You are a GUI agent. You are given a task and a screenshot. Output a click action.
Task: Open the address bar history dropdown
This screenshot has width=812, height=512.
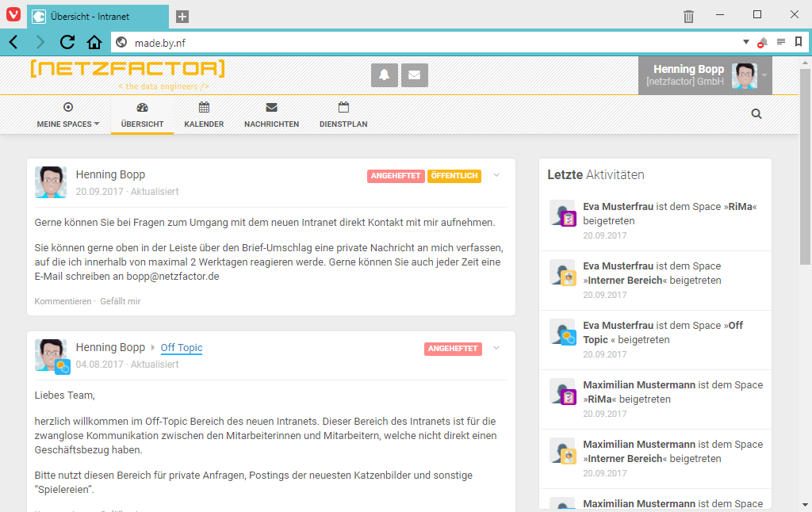[x=745, y=42]
